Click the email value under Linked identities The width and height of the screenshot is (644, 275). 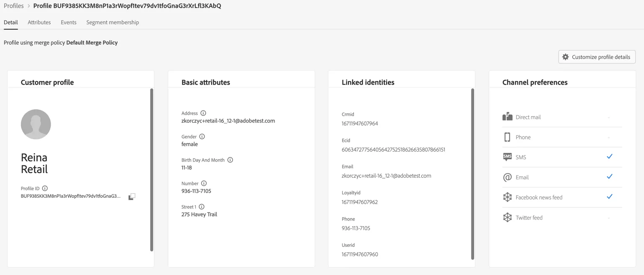(387, 176)
